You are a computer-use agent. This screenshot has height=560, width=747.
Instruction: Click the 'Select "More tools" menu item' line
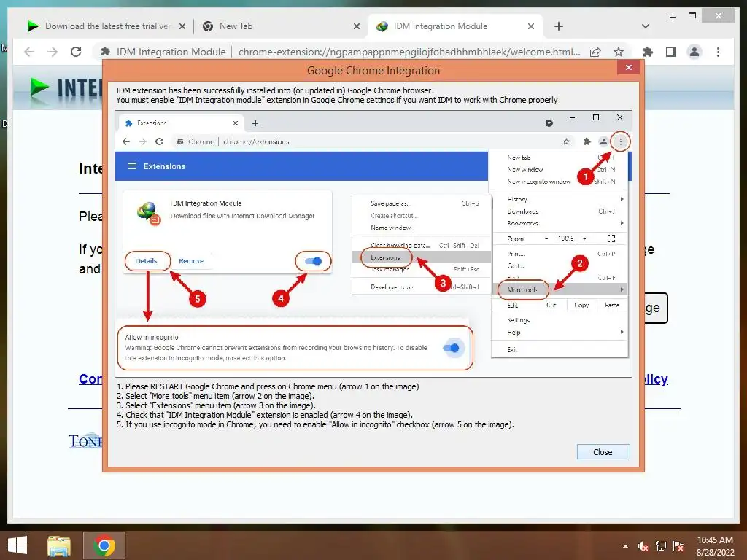pyautogui.click(x=215, y=396)
